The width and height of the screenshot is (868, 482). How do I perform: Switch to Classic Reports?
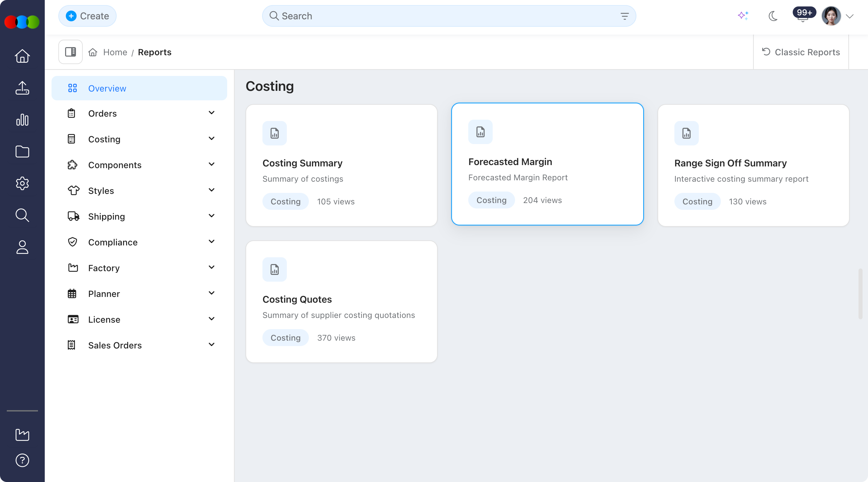[x=801, y=52]
